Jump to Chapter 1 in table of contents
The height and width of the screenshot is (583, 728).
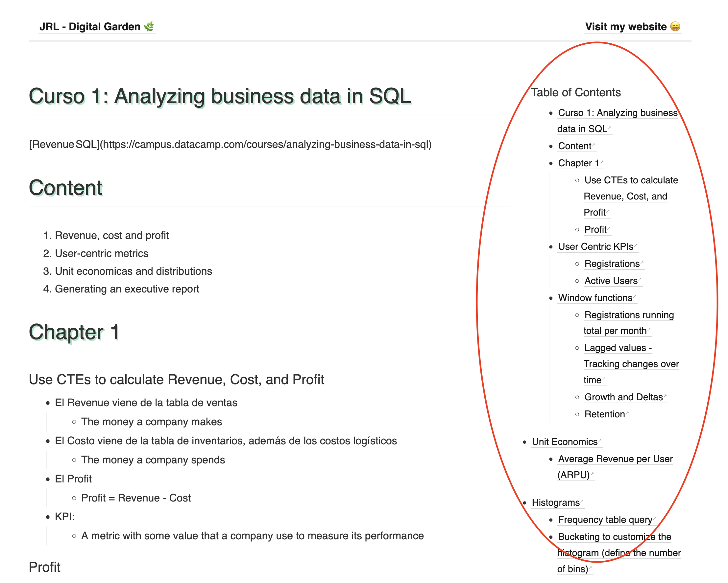pyautogui.click(x=578, y=163)
